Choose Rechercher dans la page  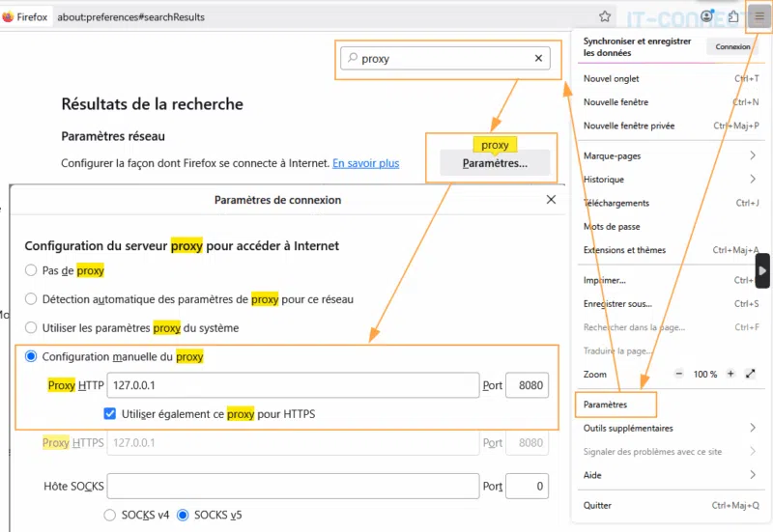click(x=671, y=327)
